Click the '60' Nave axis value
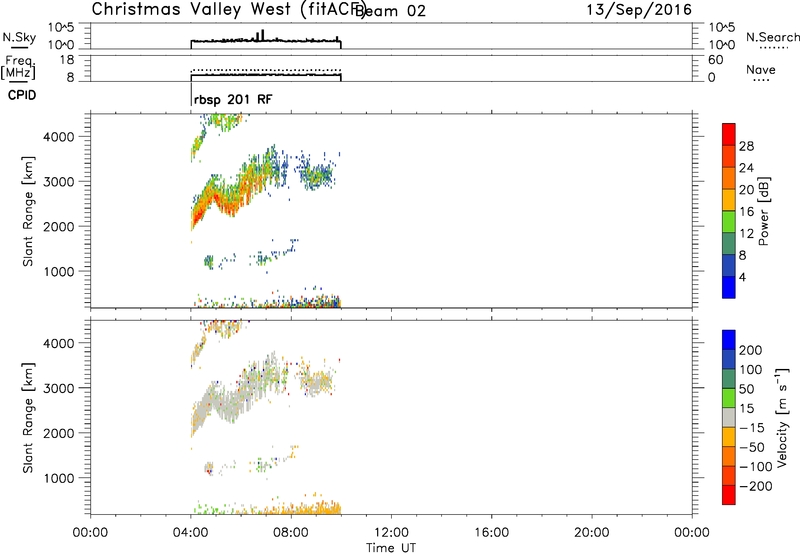Image resolution: width=800 pixels, height=554 pixels. pos(716,60)
